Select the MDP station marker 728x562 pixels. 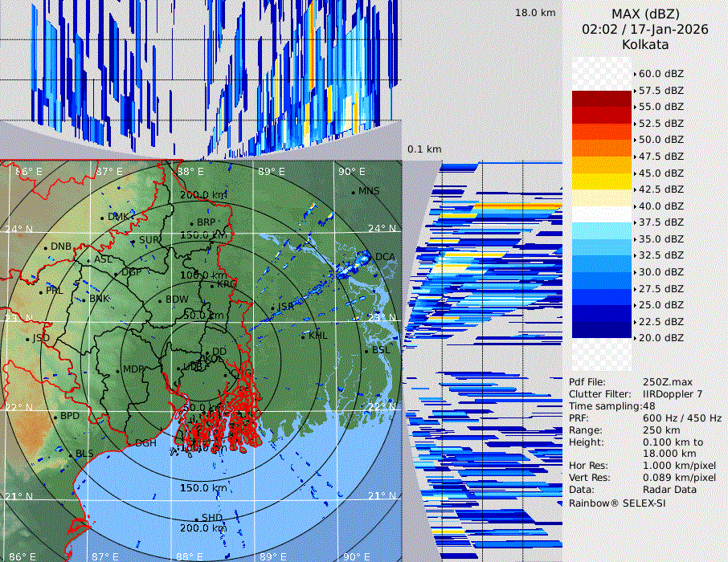point(118,369)
